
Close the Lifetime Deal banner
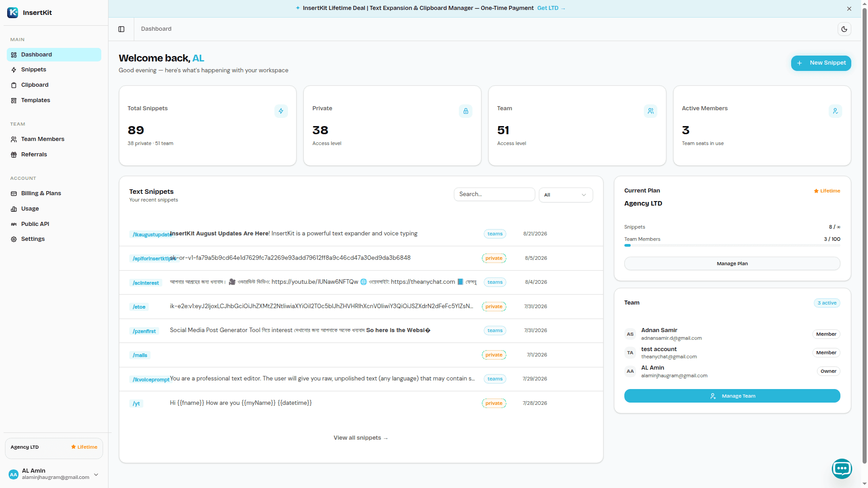pyautogui.click(x=849, y=9)
